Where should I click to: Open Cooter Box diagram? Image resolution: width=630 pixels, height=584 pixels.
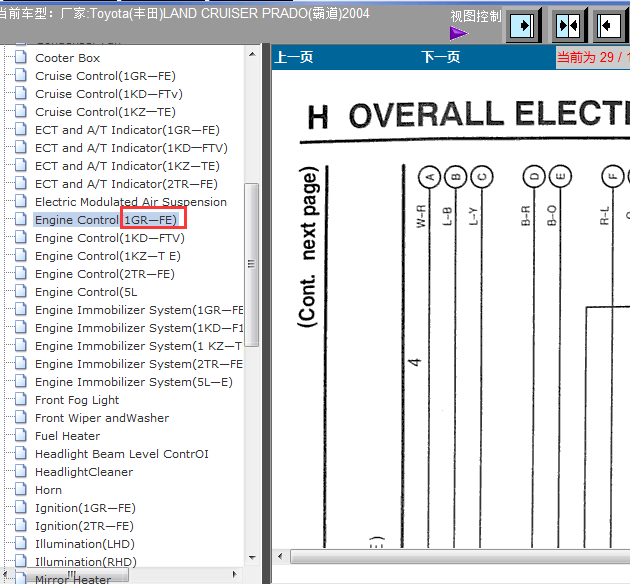point(68,58)
